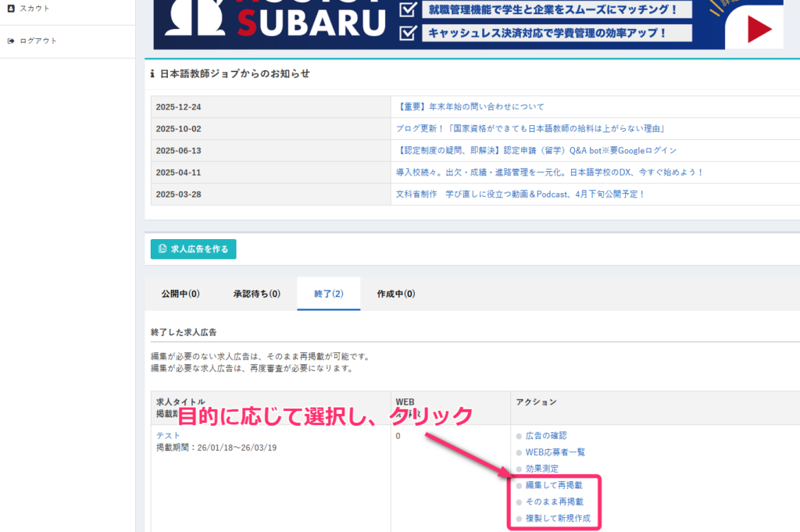Select 複製して新規作成 action
800x532 pixels.
click(x=557, y=519)
